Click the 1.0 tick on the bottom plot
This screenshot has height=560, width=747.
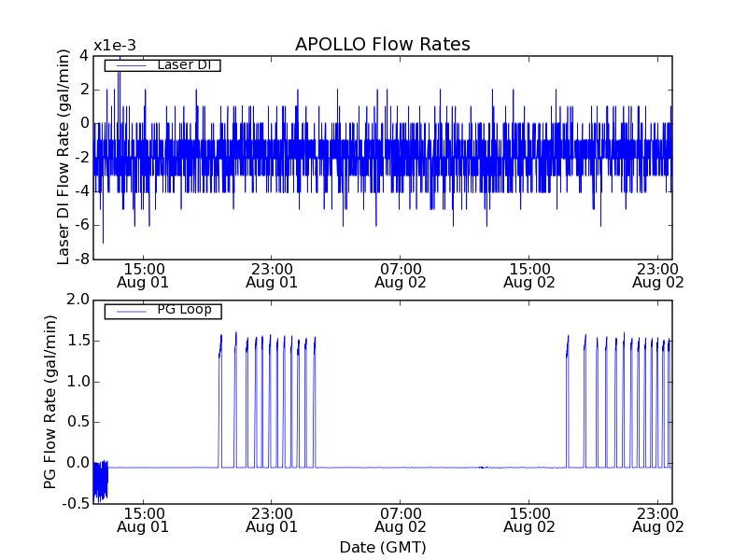[x=78, y=381]
